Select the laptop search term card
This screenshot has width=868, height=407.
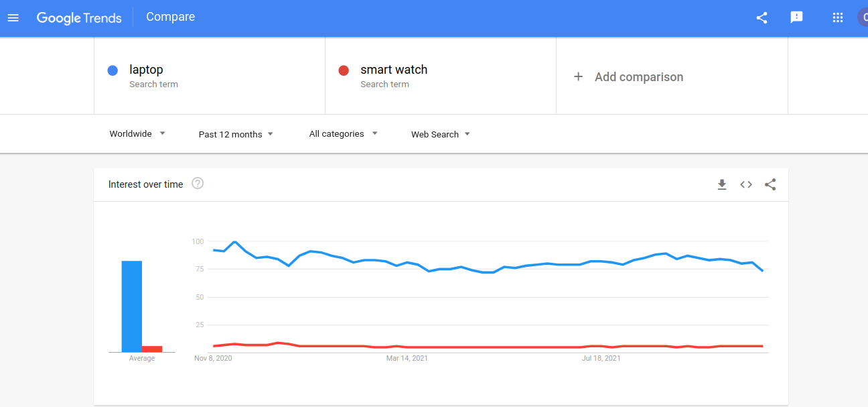coord(209,75)
